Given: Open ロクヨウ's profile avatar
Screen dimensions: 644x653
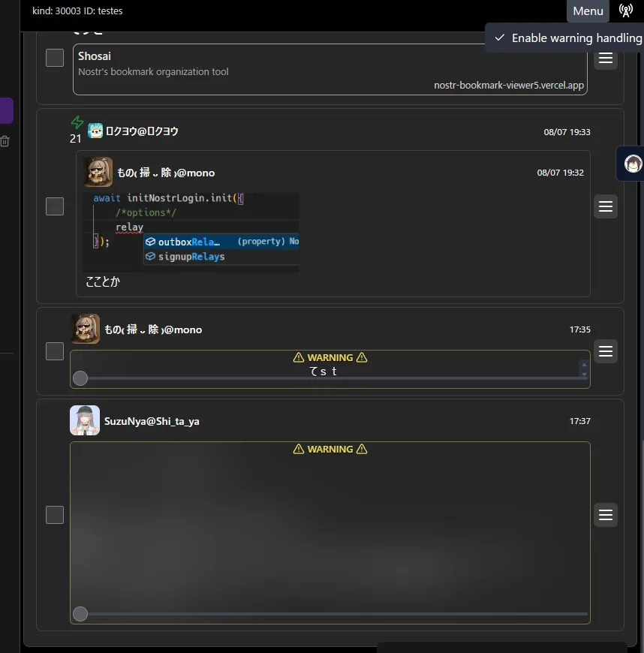Looking at the screenshot, I should pos(95,131).
